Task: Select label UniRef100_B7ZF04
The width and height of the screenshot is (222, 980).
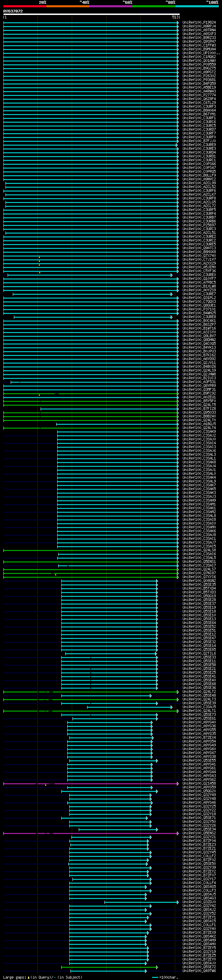Action: point(199,841)
